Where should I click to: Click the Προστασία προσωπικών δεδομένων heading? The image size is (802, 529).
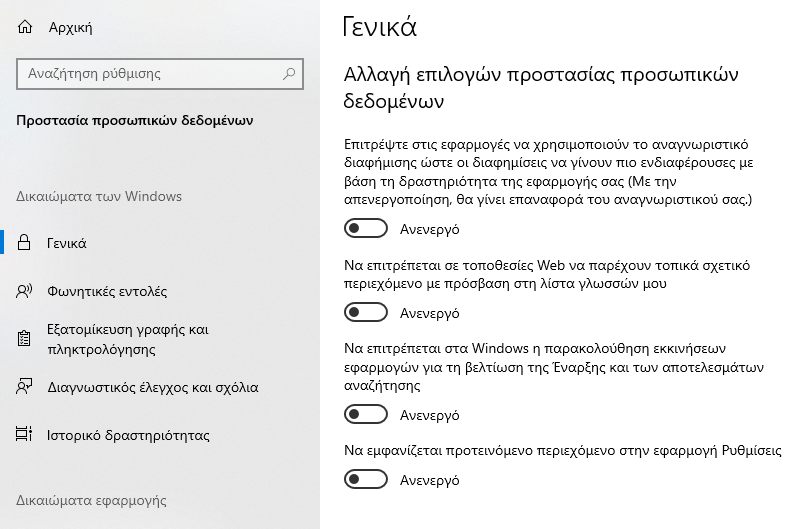(135, 121)
